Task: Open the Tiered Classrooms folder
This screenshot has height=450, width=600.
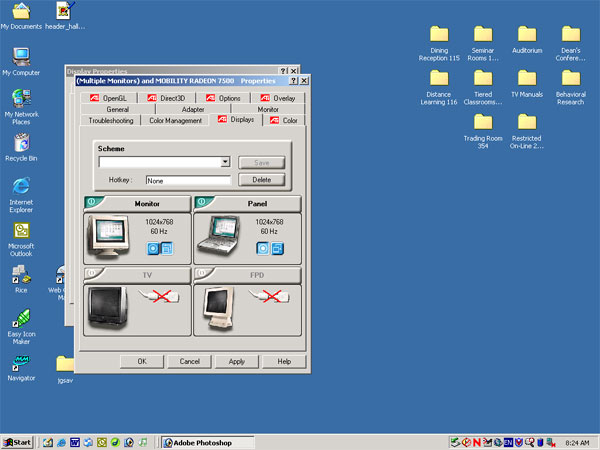Action: click(483, 88)
